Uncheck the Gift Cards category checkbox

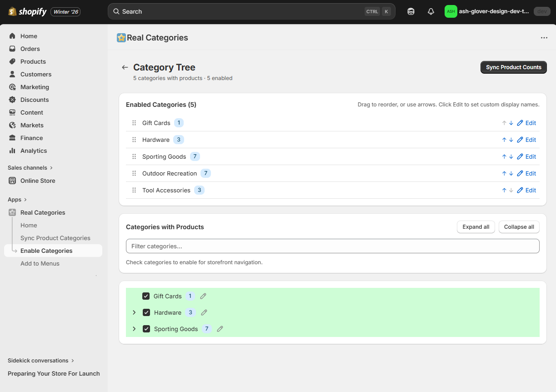coord(146,296)
